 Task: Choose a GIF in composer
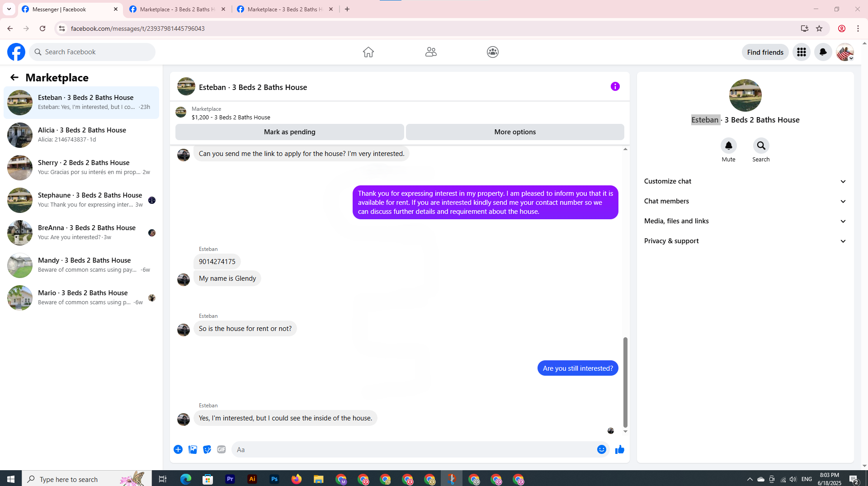click(x=222, y=449)
